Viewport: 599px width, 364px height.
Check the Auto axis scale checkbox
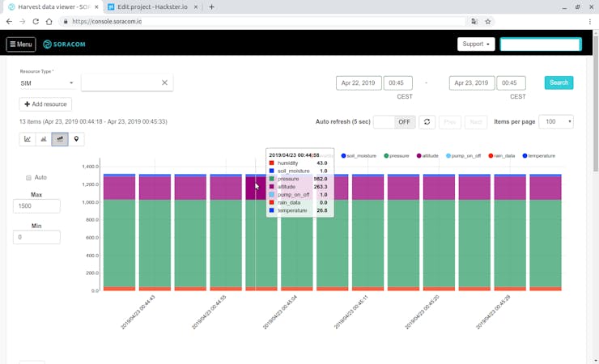(28, 177)
